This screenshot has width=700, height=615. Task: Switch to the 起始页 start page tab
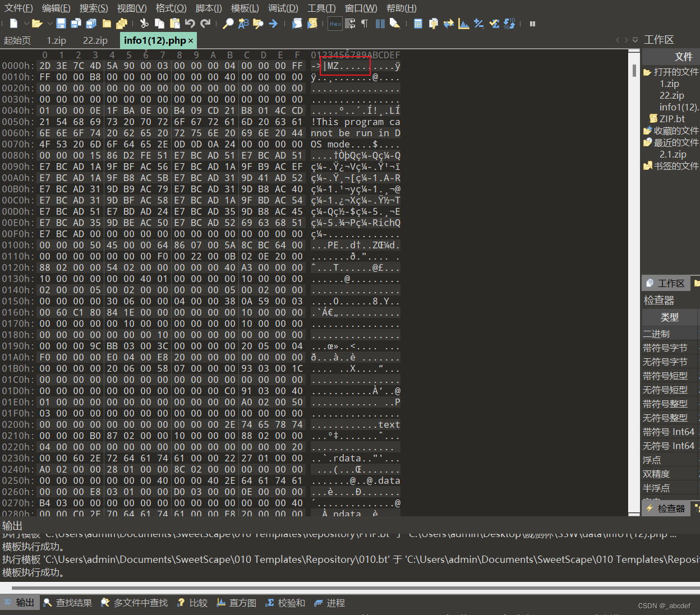click(x=17, y=40)
